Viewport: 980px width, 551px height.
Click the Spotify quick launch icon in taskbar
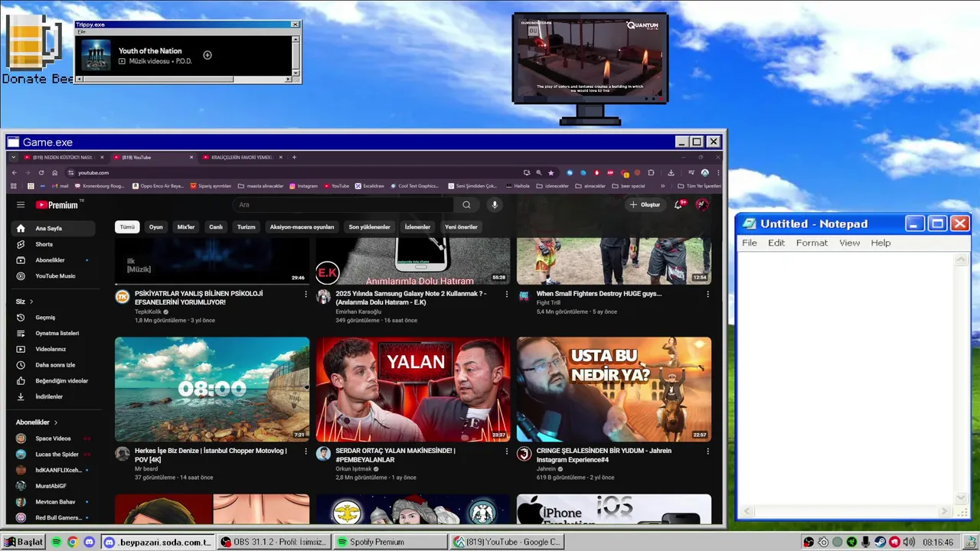[57, 542]
